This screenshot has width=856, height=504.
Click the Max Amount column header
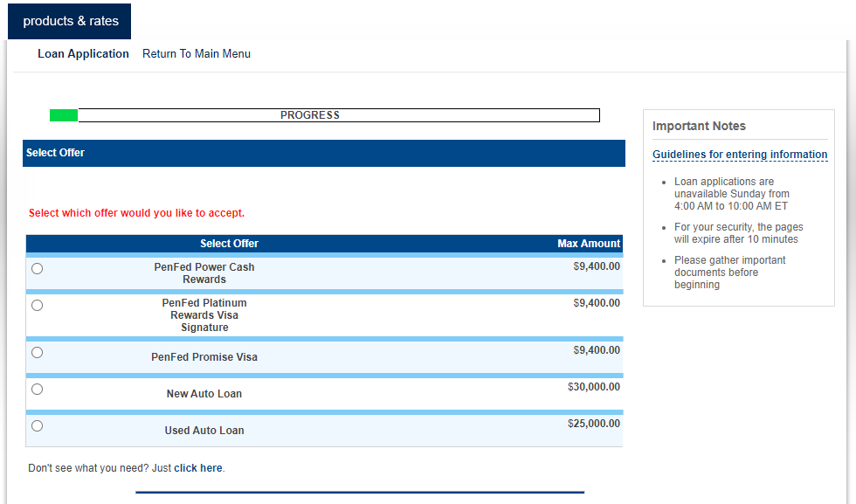(589, 244)
